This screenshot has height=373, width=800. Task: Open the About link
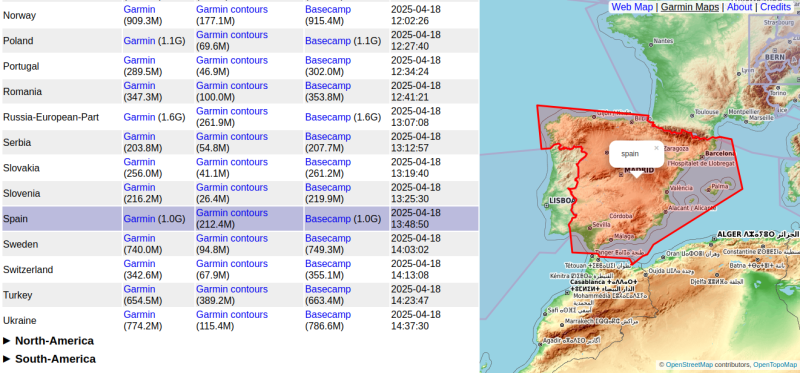click(739, 7)
